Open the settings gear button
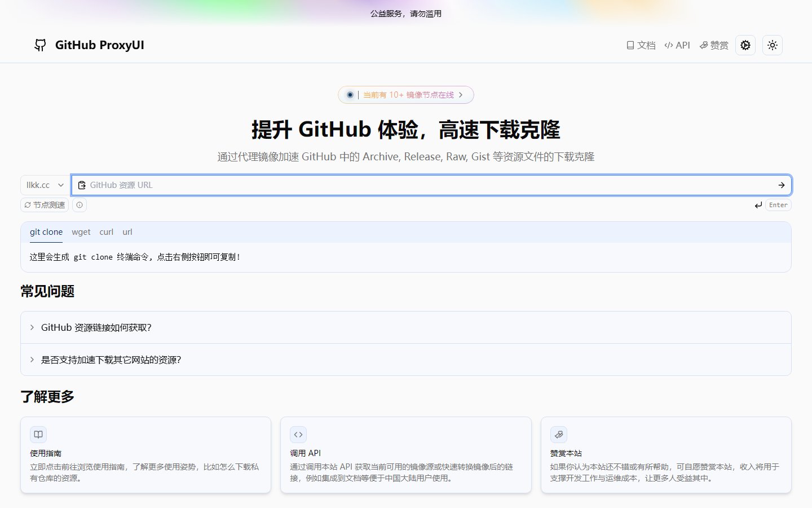 pyautogui.click(x=745, y=45)
